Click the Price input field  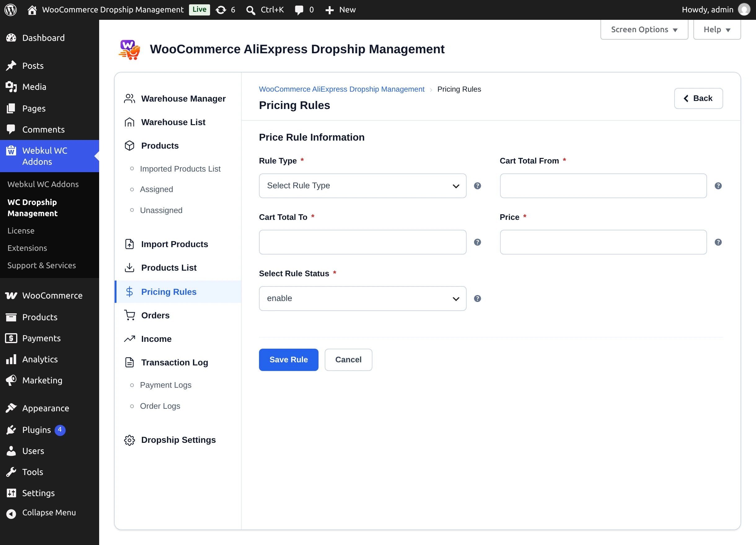coord(603,242)
